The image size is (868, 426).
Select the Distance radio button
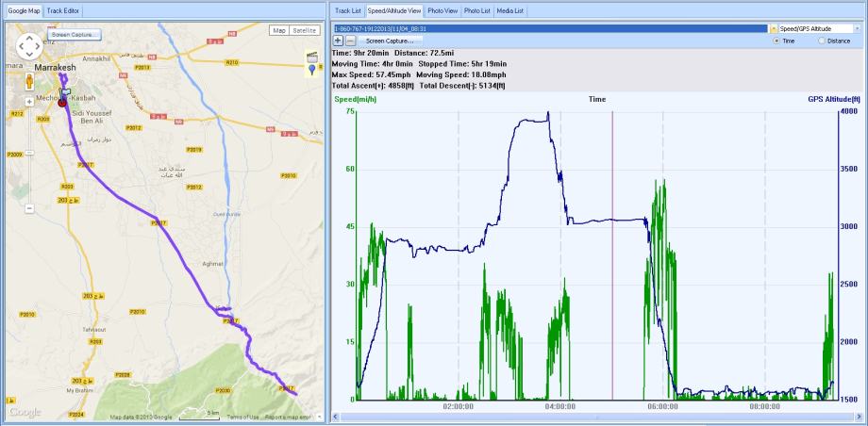click(822, 41)
